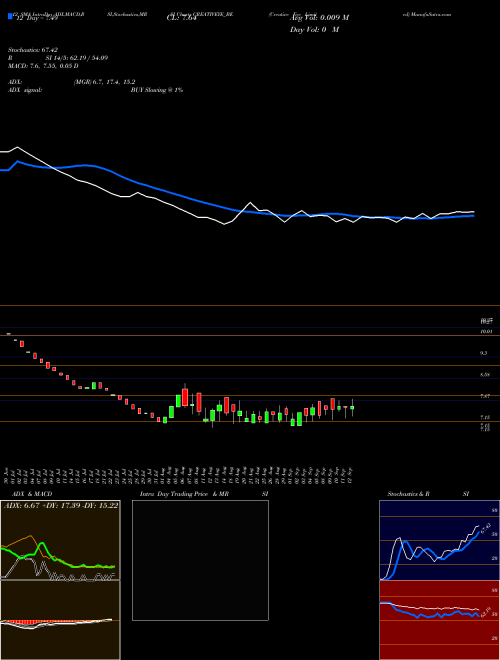The image size is (500, 660).
Task: Open the blue-background Stochastics chart
Action: 439,540
